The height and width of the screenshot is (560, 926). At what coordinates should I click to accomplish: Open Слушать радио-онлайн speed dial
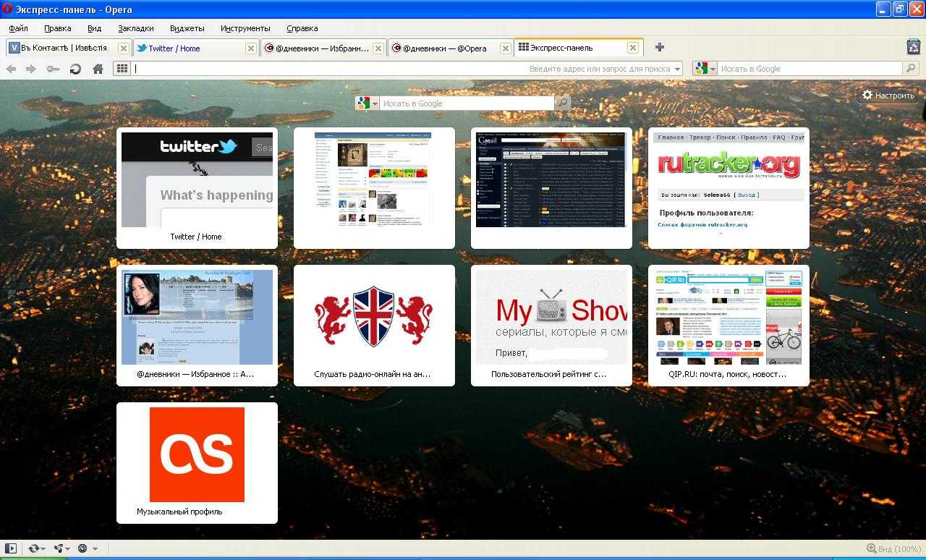[x=374, y=326]
